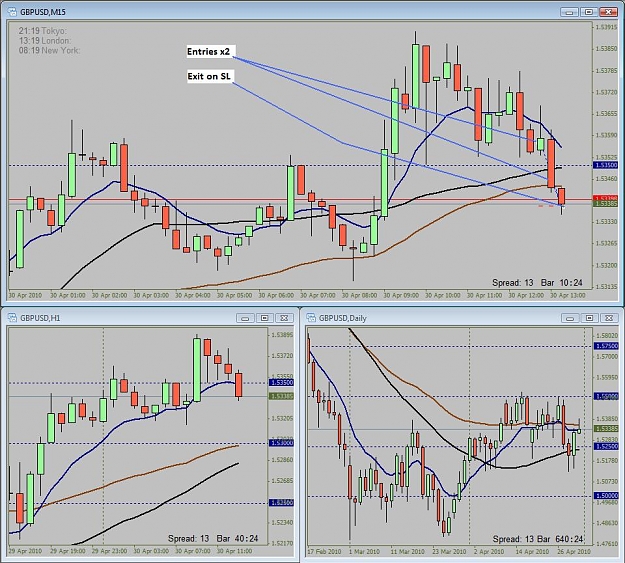The image size is (625, 563).
Task: Click the 'Spread: 13 Bar 10:24' text in M15
Action: click(537, 283)
